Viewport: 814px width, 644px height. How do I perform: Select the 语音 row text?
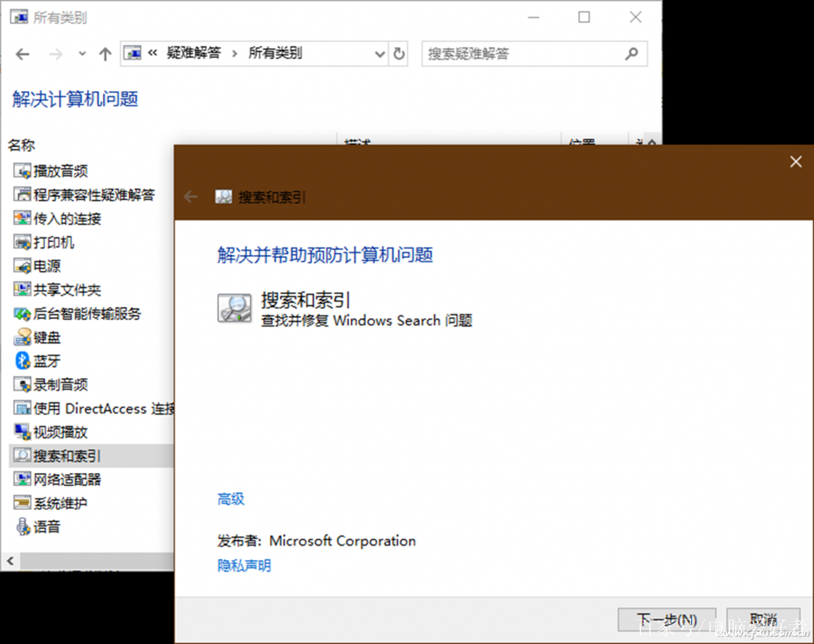47,527
